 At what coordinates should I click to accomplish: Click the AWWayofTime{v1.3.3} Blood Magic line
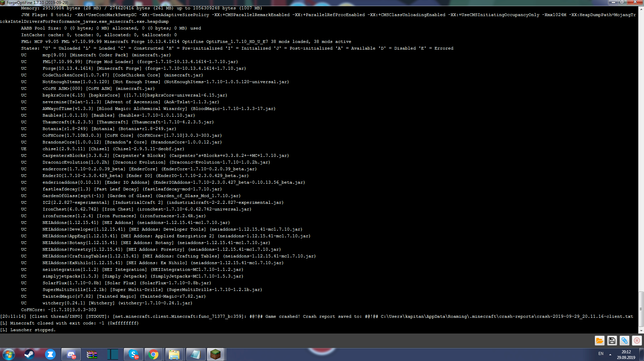click(x=148, y=109)
